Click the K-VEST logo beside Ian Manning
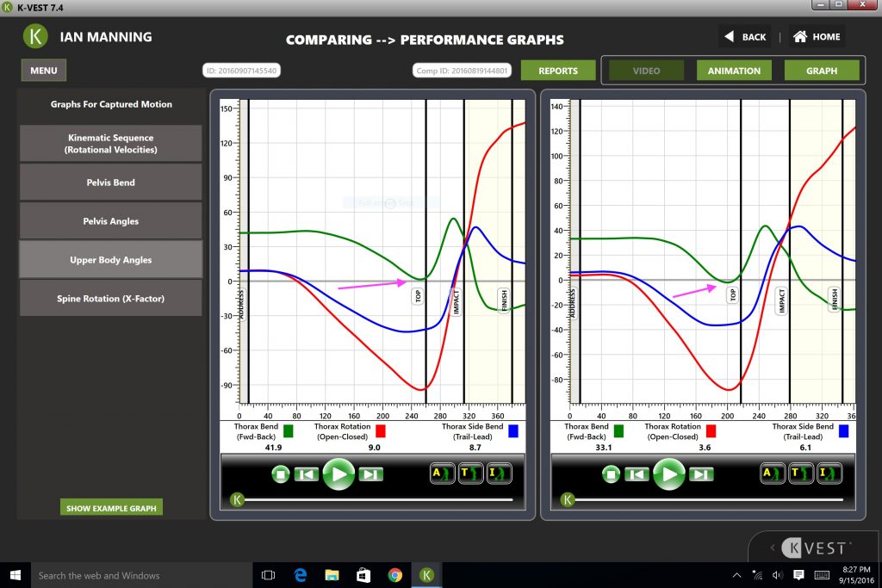Screen dimensions: 882x588 pos(34,36)
